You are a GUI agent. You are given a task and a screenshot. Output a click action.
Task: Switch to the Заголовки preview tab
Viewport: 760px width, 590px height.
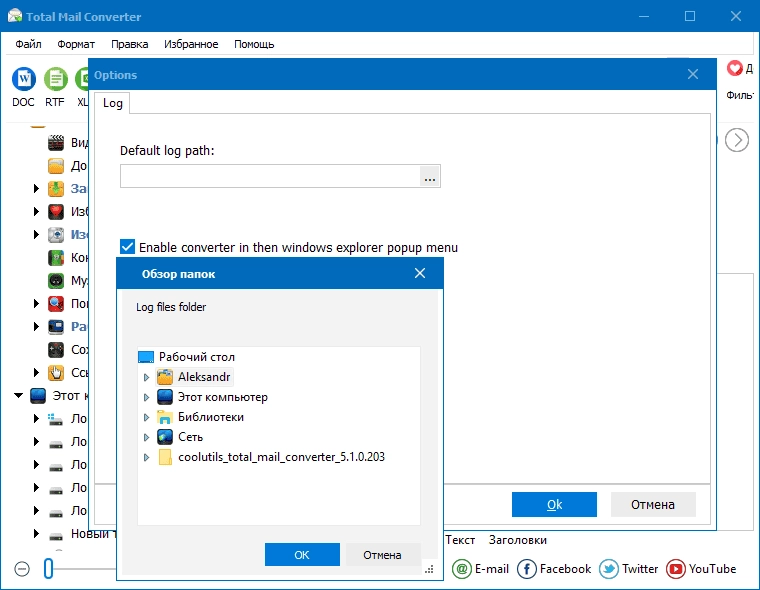coord(518,540)
